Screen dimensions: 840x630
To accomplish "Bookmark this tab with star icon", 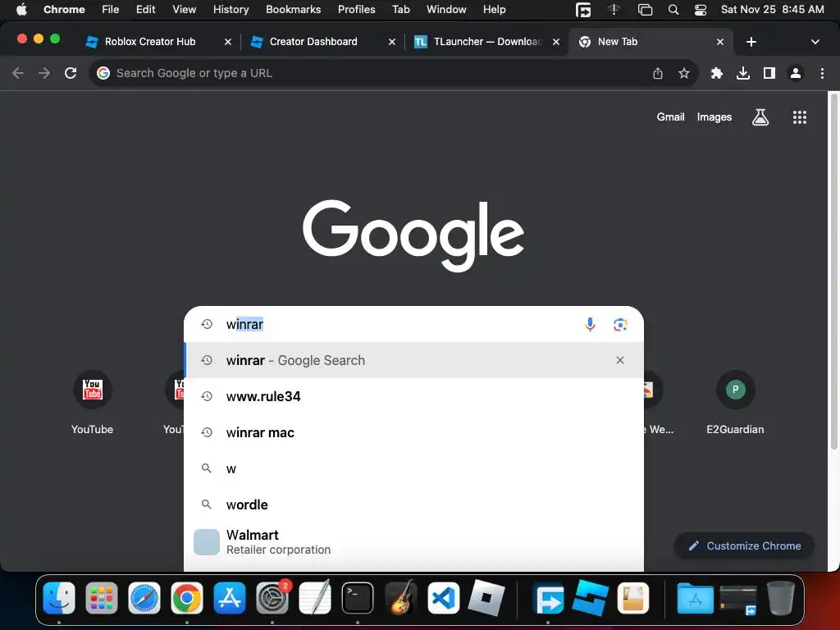I will [x=683, y=73].
